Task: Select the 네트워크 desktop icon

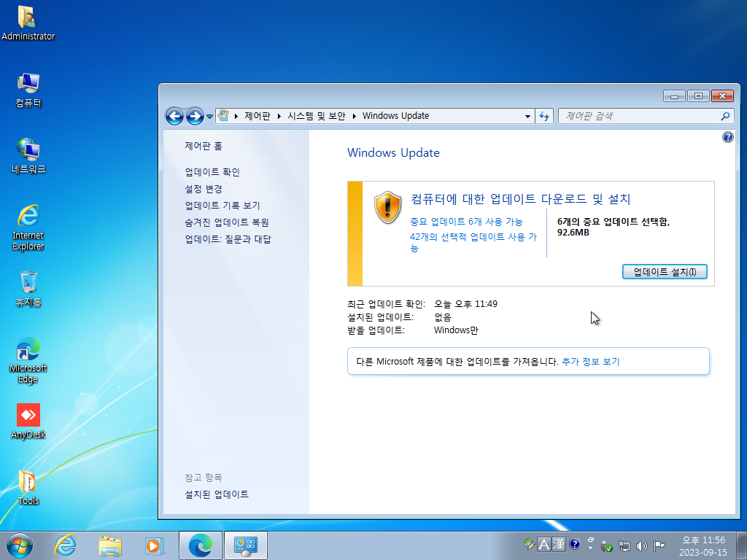Action: click(x=28, y=156)
